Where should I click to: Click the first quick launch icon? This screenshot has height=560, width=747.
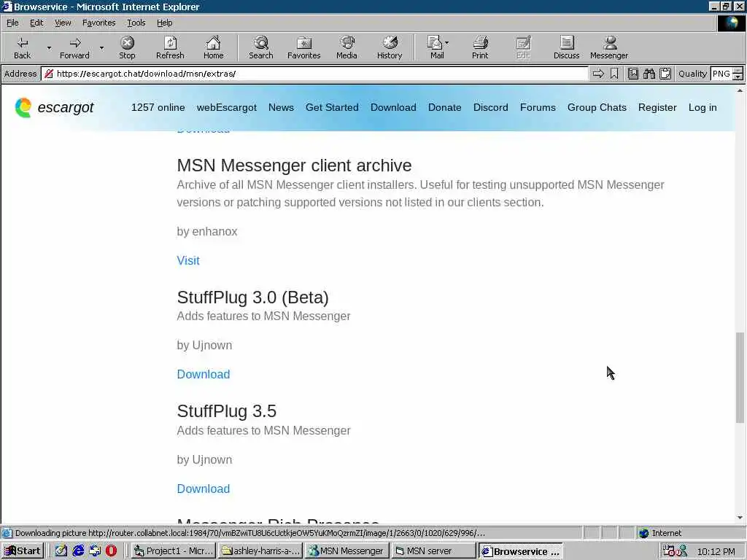coord(61,551)
